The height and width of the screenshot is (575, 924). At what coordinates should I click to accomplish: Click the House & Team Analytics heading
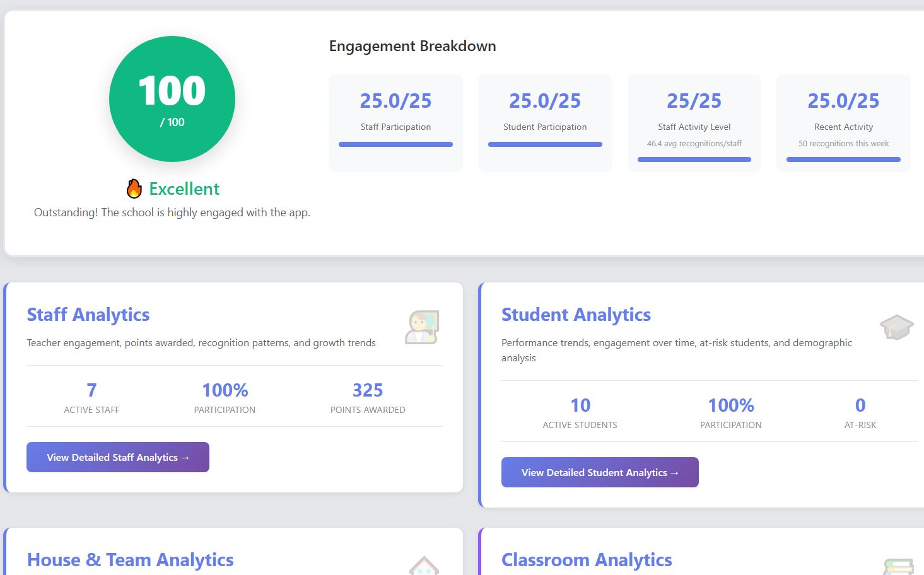click(130, 559)
